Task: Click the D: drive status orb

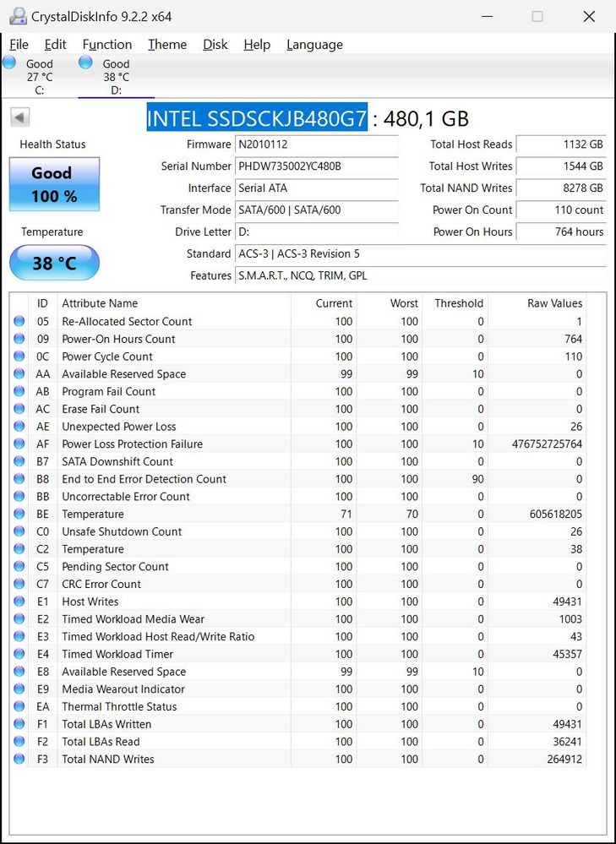Action: (x=85, y=63)
